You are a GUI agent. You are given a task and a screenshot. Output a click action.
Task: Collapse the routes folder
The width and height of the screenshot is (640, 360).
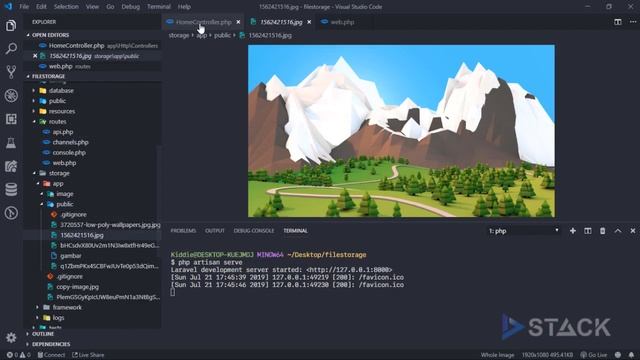58,122
